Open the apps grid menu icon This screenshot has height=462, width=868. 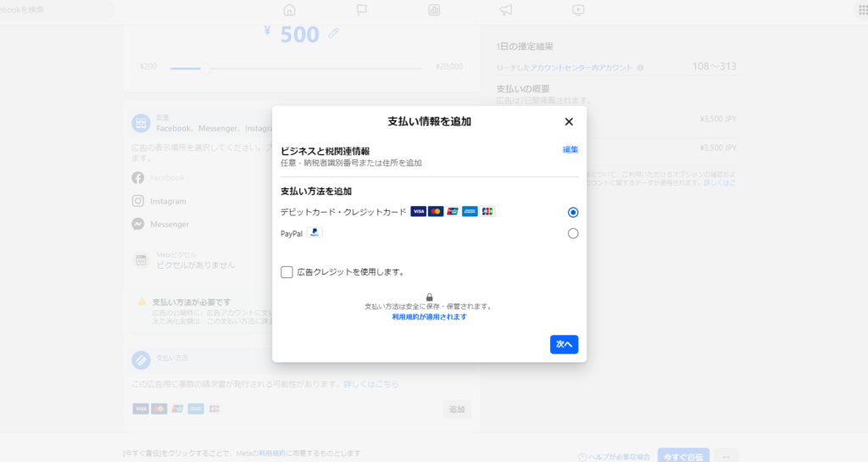[x=860, y=10]
